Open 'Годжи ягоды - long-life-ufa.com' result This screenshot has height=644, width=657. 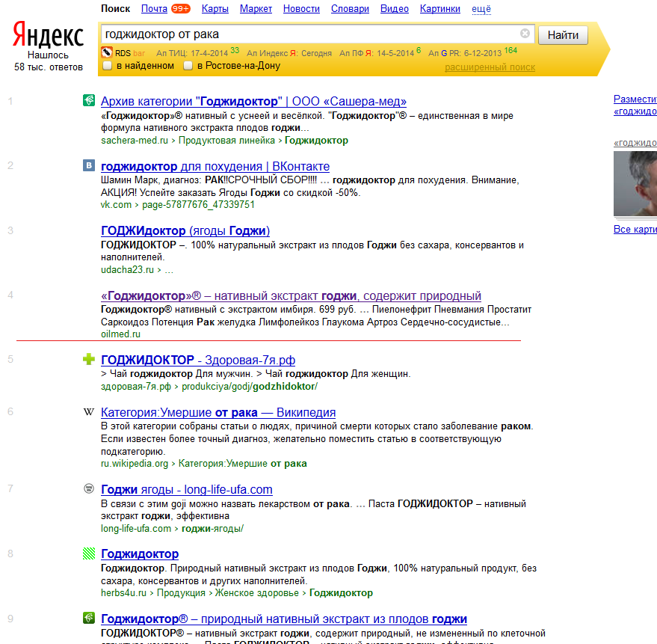point(186,489)
